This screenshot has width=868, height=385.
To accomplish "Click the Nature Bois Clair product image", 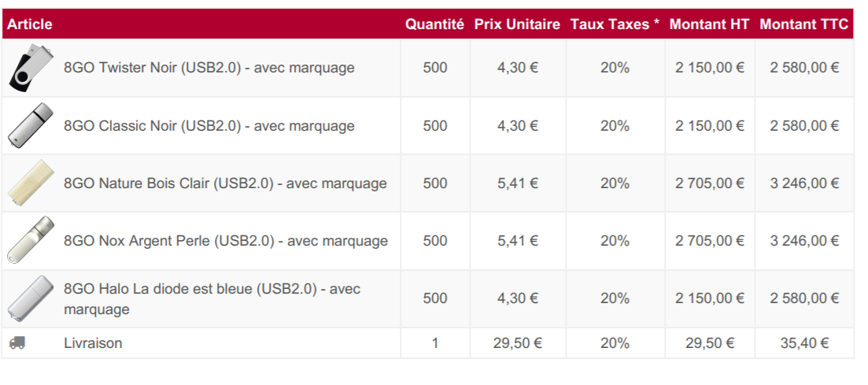I will coord(31,183).
